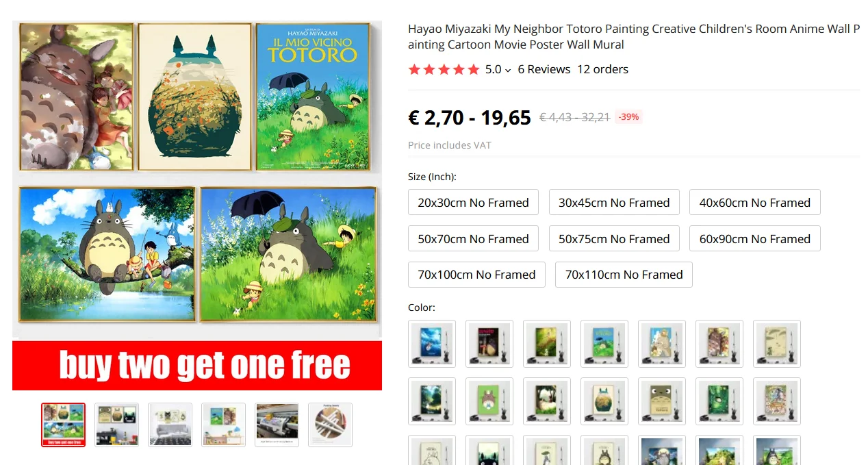This screenshot has height=465, width=868.
Task: View thumbnail with three posters above toys
Action: point(116,425)
